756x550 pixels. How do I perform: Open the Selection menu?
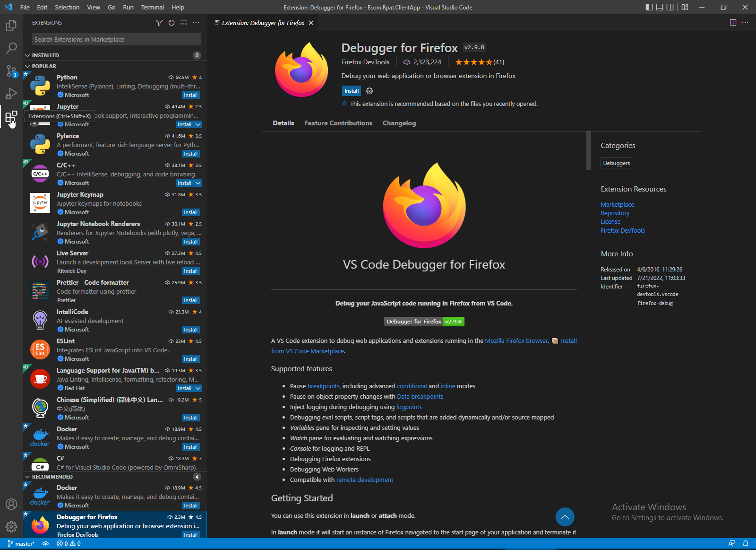coord(67,7)
